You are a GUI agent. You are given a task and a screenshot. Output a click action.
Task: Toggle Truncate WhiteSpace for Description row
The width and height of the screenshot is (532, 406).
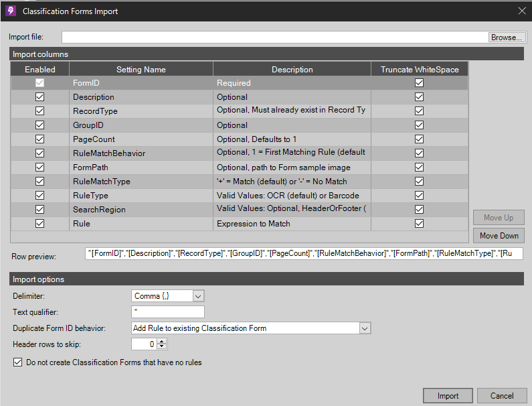click(420, 97)
